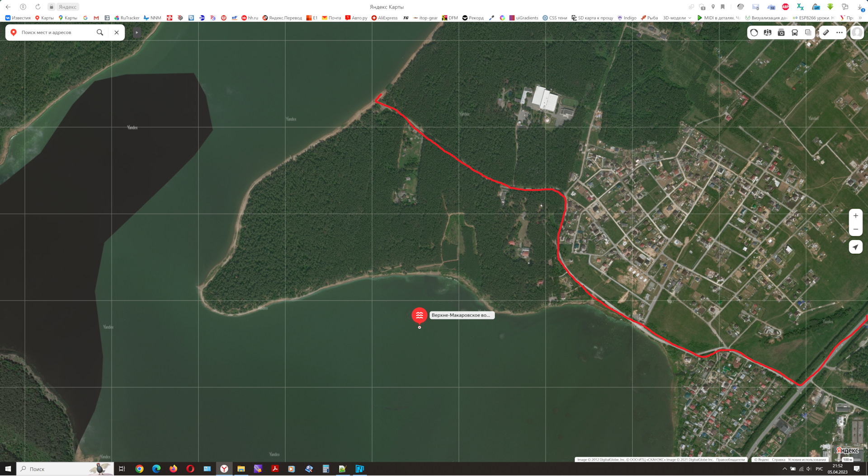Zoom in the map with the plus button
The image size is (868, 476).
click(x=855, y=216)
